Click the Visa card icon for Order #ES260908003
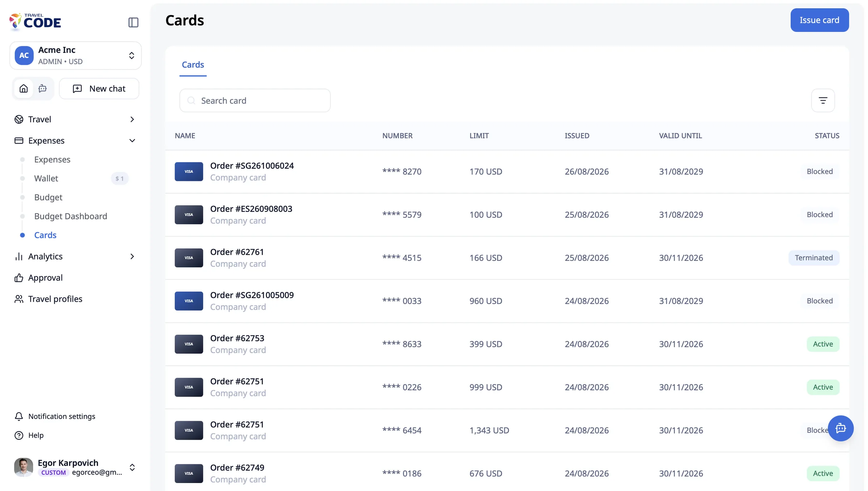This screenshot has width=868, height=491. click(189, 215)
